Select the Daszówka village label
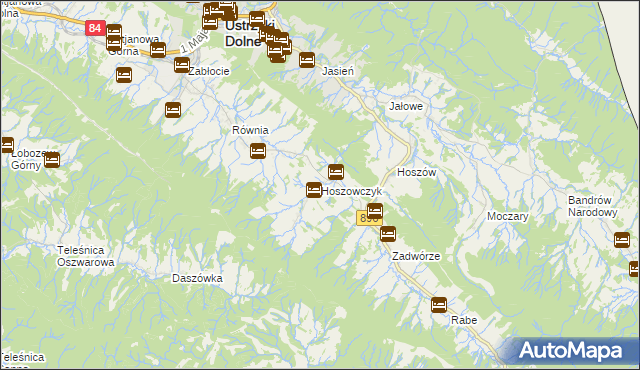 point(197,278)
